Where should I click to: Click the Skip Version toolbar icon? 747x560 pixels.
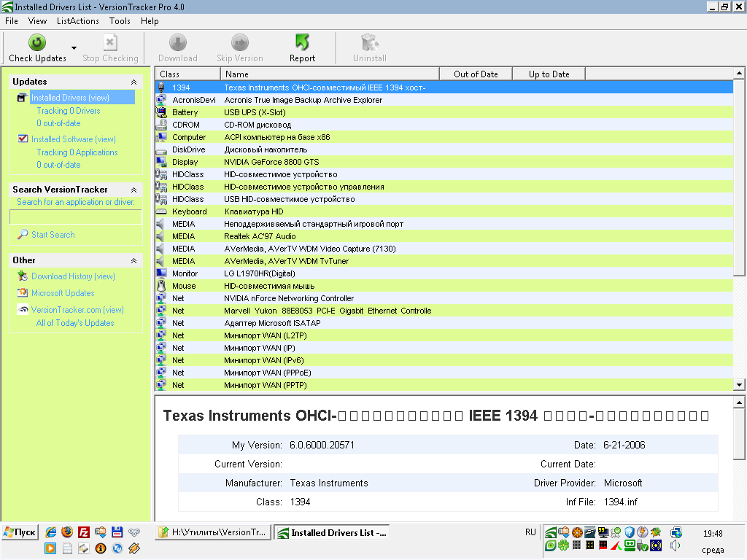(239, 43)
